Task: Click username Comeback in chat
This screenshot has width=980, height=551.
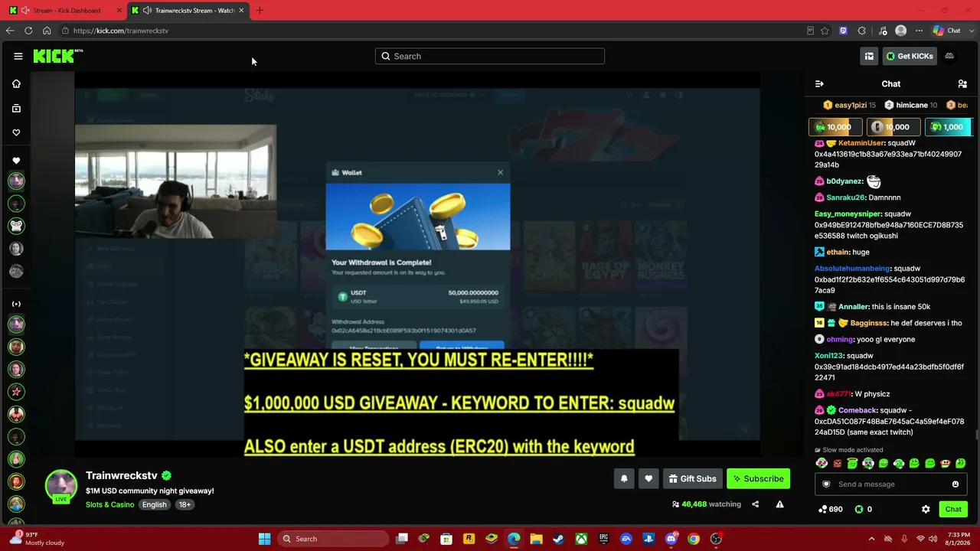Action: coord(857,410)
